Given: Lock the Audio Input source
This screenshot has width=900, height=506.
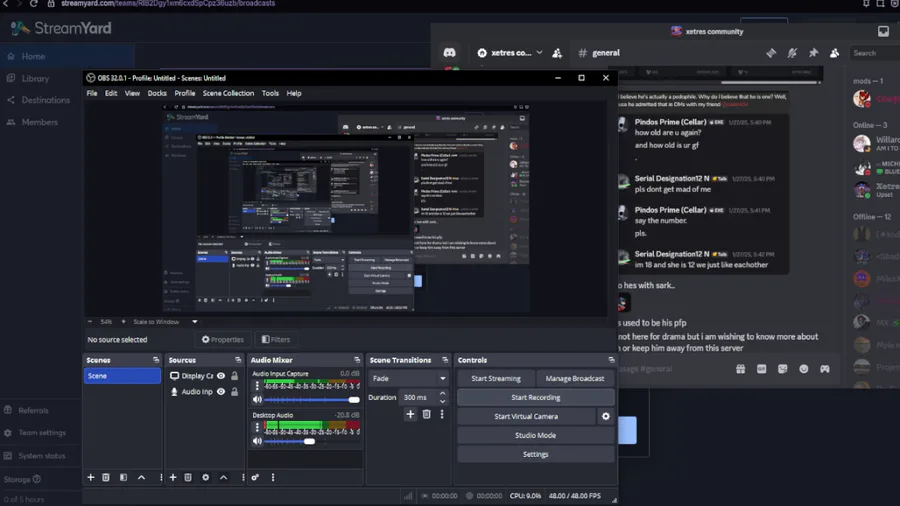Looking at the screenshot, I should [235, 392].
